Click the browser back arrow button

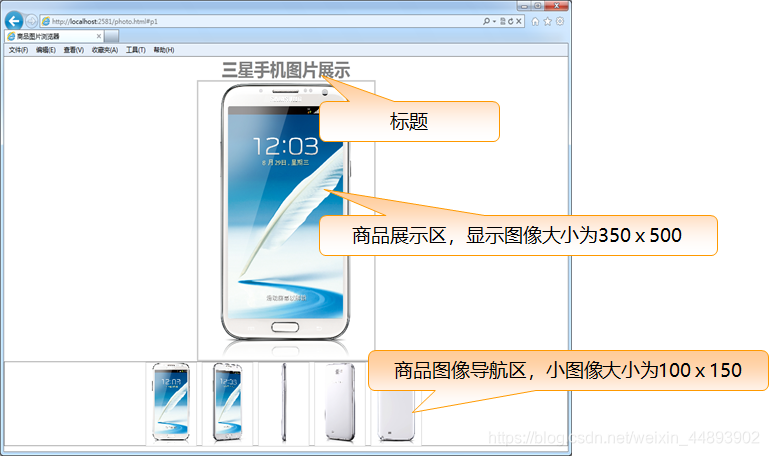point(14,21)
